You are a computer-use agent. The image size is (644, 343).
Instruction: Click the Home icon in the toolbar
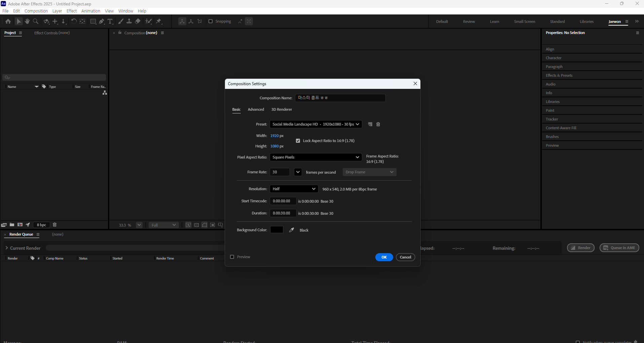pyautogui.click(x=8, y=21)
